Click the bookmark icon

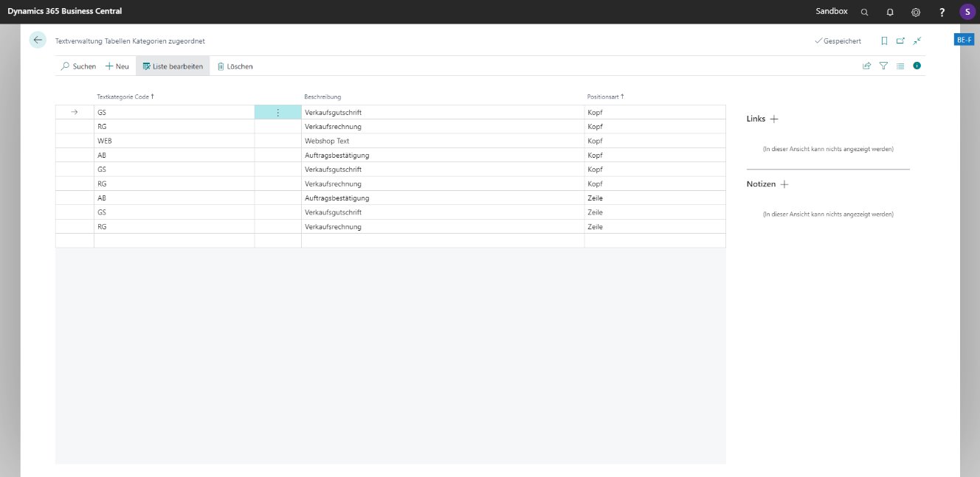click(x=884, y=41)
